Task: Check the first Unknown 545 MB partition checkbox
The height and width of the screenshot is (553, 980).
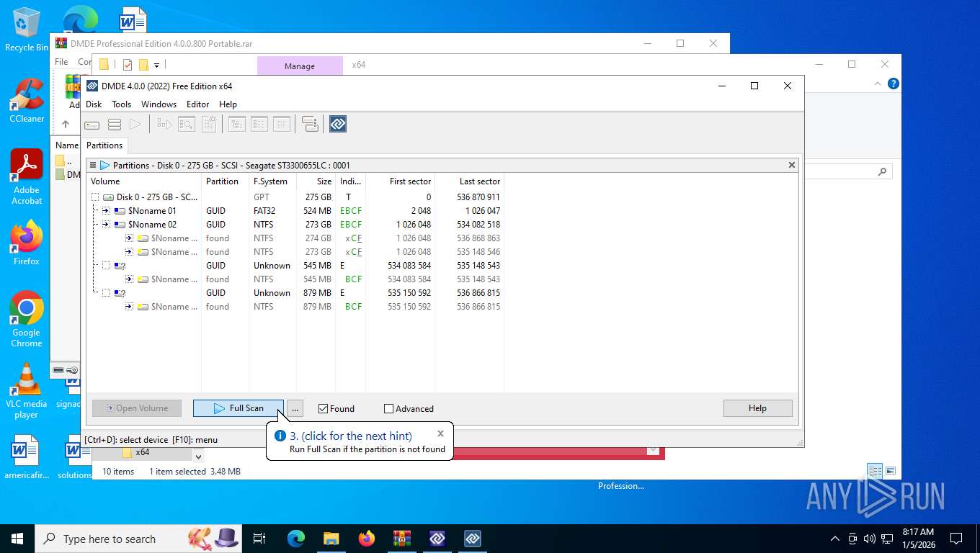Action: click(106, 266)
